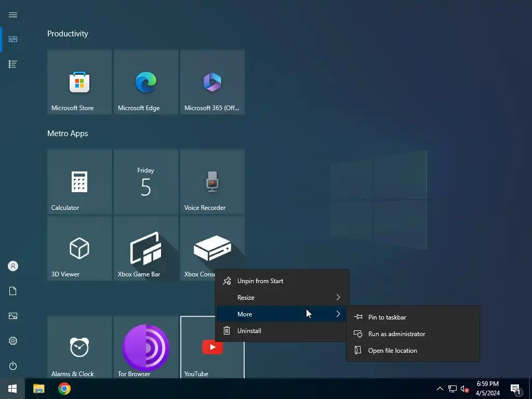Open Documents from Start sidebar
Image resolution: width=532 pixels, height=399 pixels.
point(13,291)
